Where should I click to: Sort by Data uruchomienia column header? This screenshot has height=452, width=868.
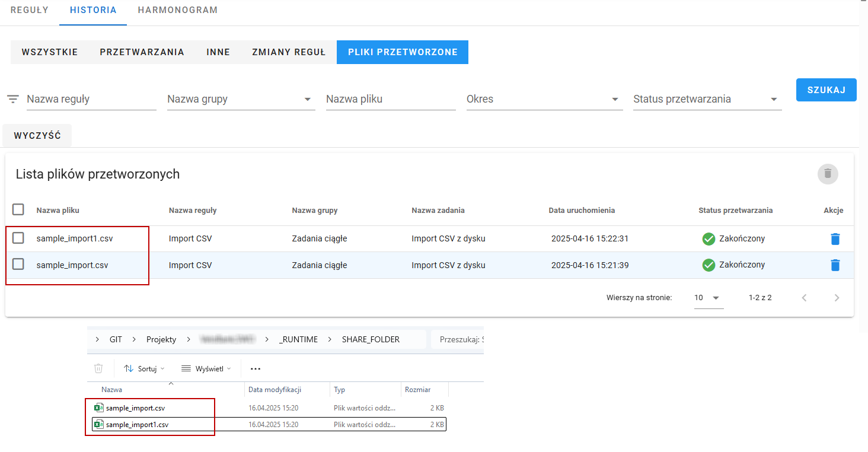[582, 210]
